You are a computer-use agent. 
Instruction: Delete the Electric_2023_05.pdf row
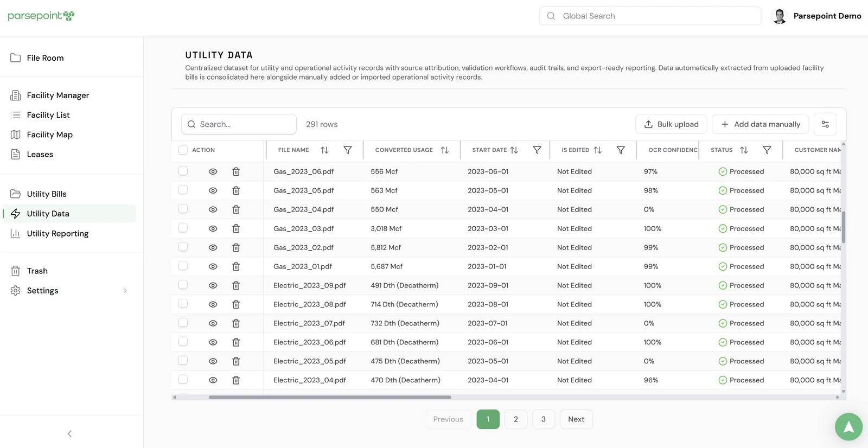tap(236, 361)
